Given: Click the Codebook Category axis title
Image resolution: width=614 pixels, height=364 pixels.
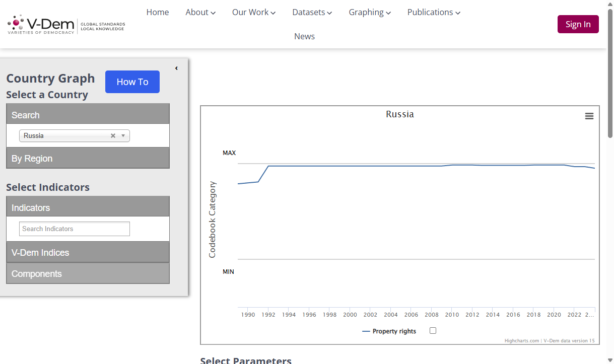Looking at the screenshot, I should [212, 220].
